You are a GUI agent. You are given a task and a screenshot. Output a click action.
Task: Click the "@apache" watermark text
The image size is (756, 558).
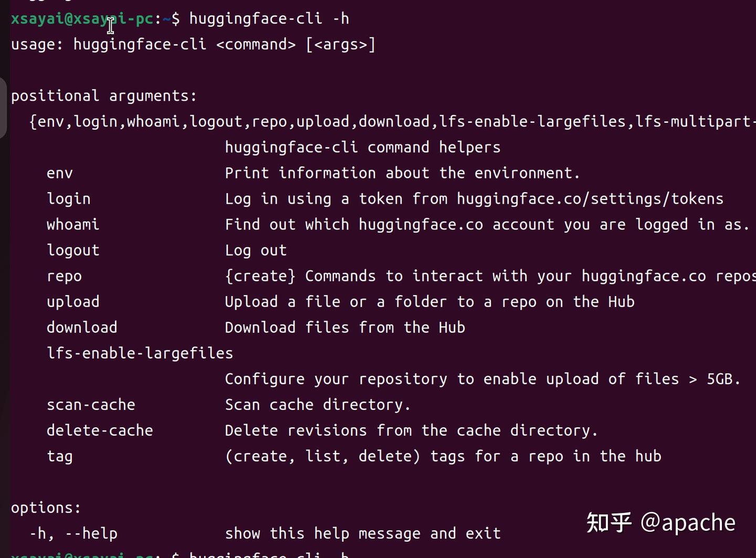point(688,522)
